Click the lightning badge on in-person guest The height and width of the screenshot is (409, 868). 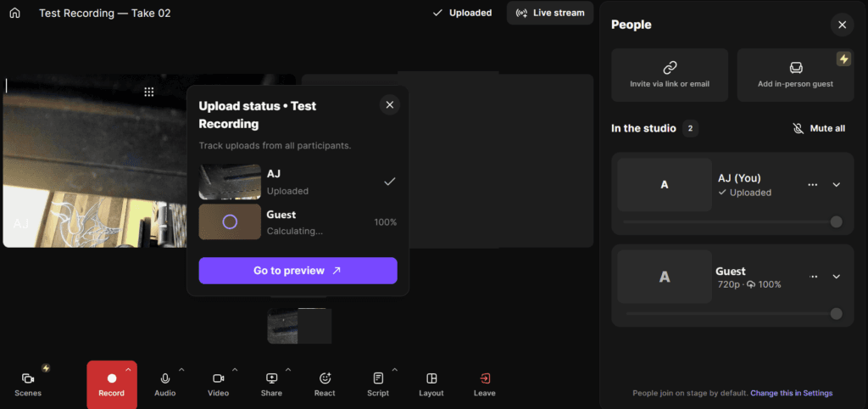coord(843,59)
